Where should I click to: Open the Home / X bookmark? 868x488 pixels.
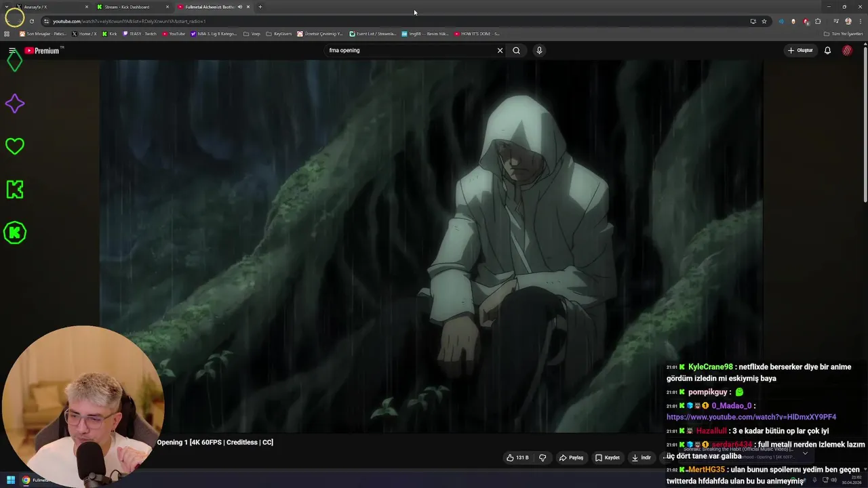coord(85,33)
